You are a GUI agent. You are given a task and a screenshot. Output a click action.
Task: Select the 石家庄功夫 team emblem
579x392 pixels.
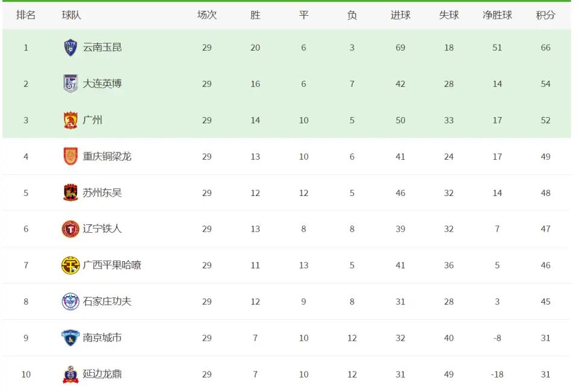70,302
